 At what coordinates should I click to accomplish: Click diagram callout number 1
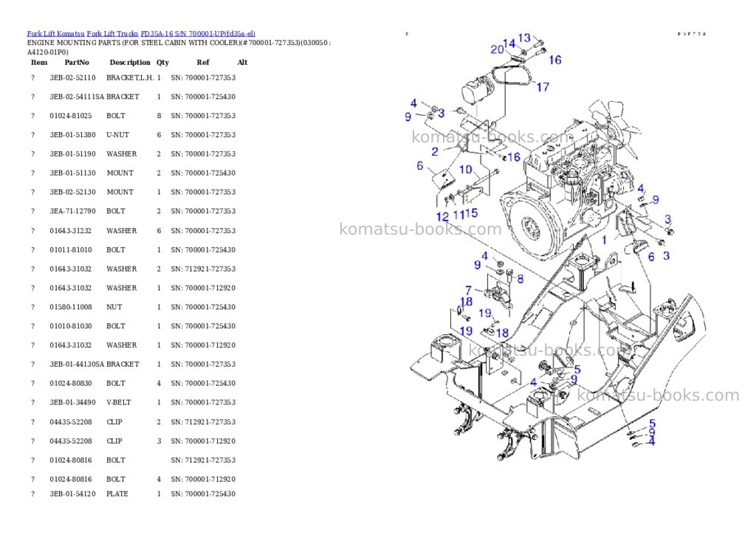click(x=604, y=240)
